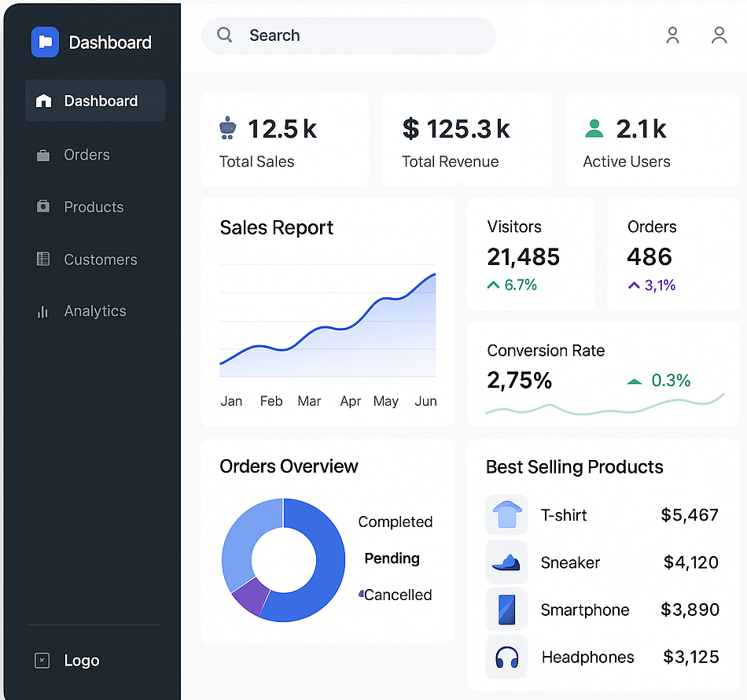
Task: Open the Sales Report card heading
Action: [x=276, y=227]
